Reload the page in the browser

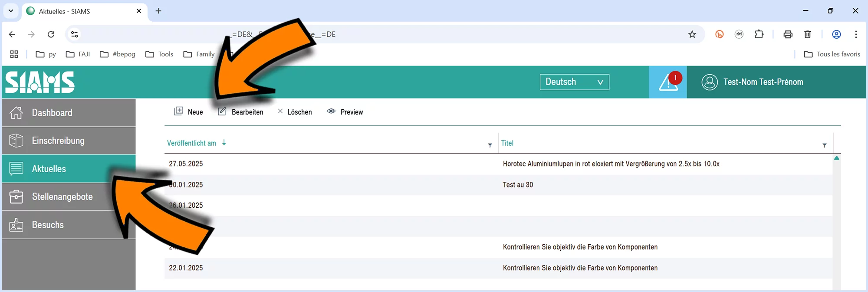tap(51, 34)
